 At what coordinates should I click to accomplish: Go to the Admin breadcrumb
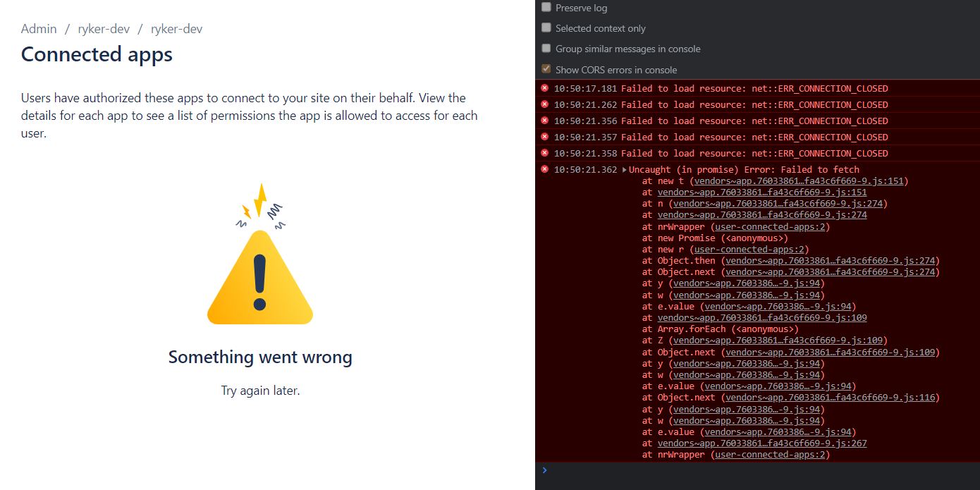coord(39,29)
